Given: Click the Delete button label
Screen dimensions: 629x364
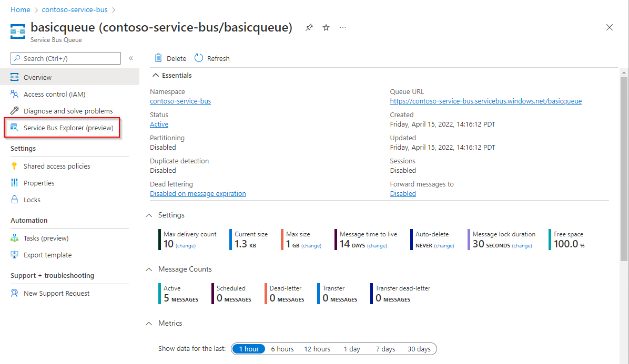Looking at the screenshot, I should [177, 58].
